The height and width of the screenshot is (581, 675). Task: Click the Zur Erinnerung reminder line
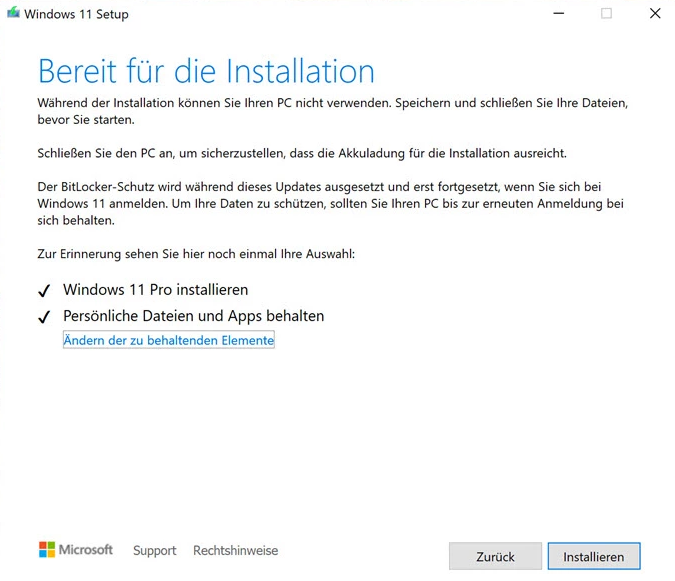pyautogui.click(x=196, y=254)
